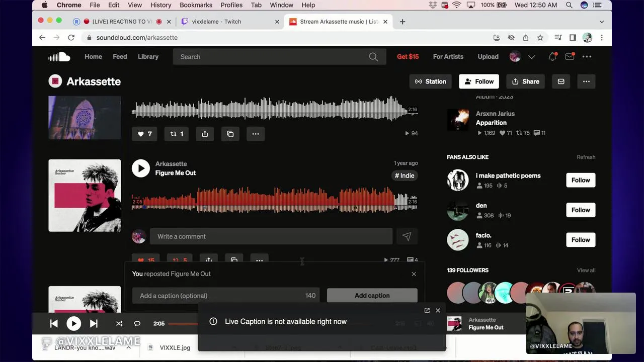Skip to next track in player
This screenshot has height=362, width=644.
point(94,324)
